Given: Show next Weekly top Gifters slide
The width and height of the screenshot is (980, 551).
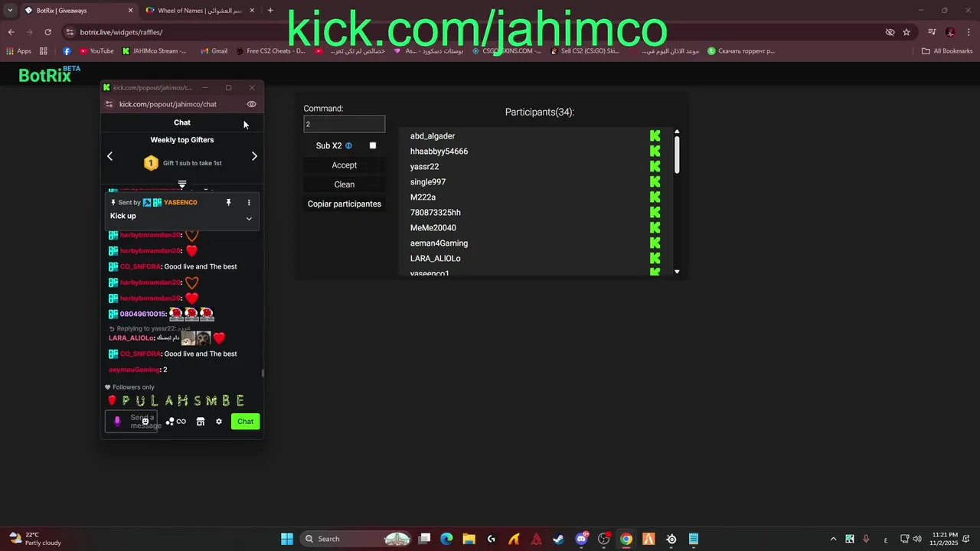Looking at the screenshot, I should tap(254, 156).
